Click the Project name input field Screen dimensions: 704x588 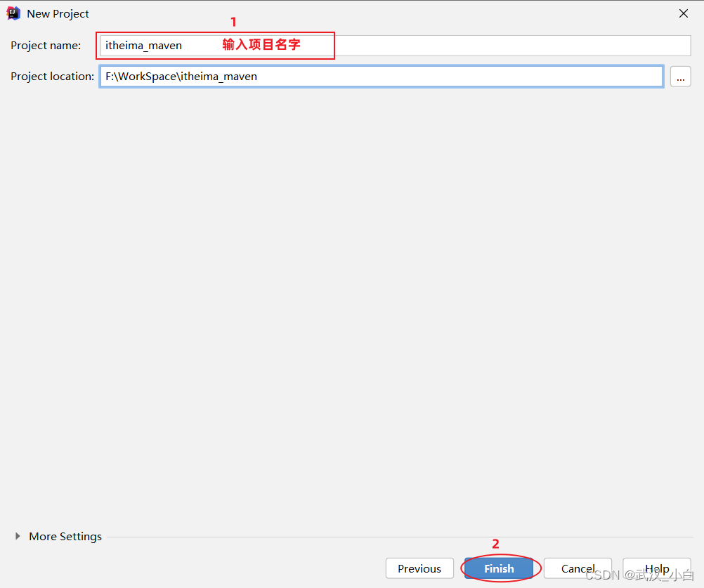click(x=395, y=46)
